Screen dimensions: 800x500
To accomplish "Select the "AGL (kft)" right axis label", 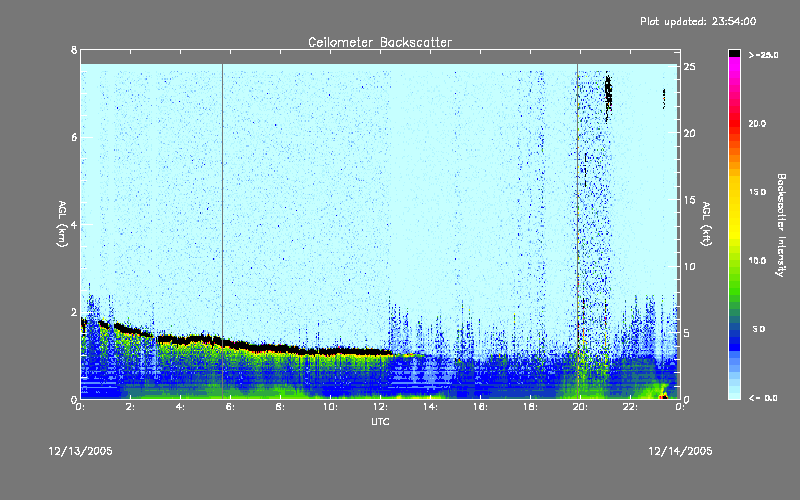I will [x=706, y=224].
